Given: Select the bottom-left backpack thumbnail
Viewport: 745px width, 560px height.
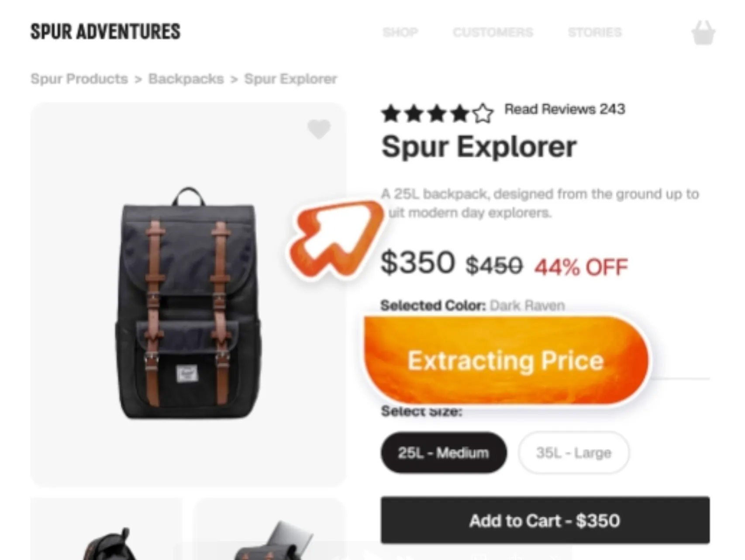Looking at the screenshot, I should (x=106, y=529).
